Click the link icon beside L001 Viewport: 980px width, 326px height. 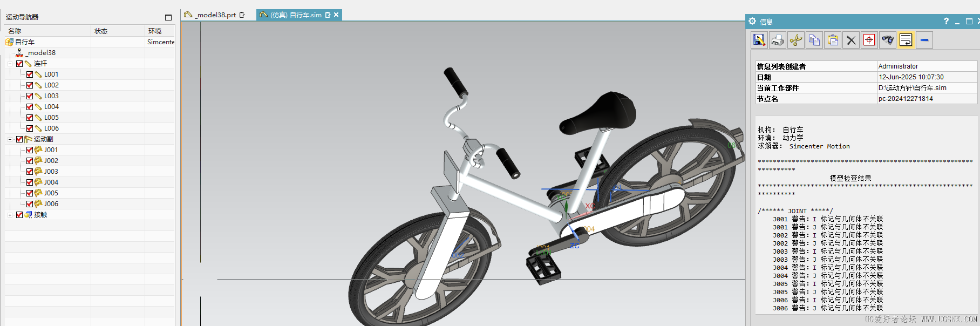click(x=38, y=74)
